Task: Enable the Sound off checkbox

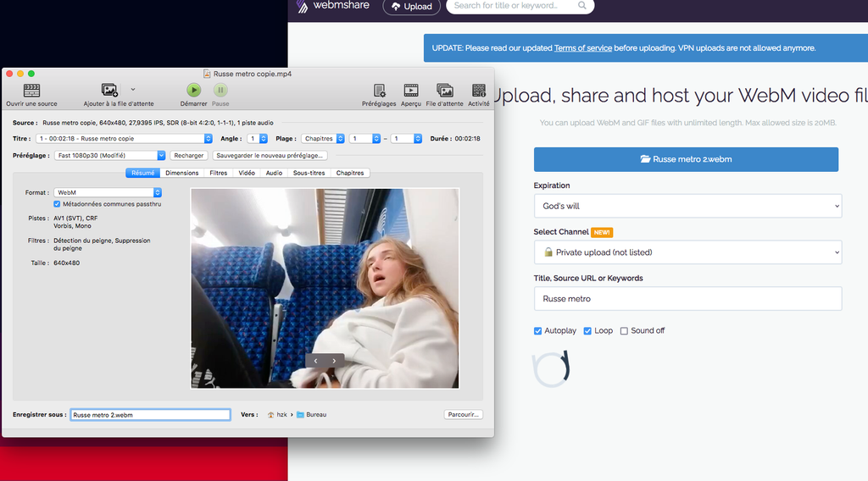Action: tap(625, 331)
